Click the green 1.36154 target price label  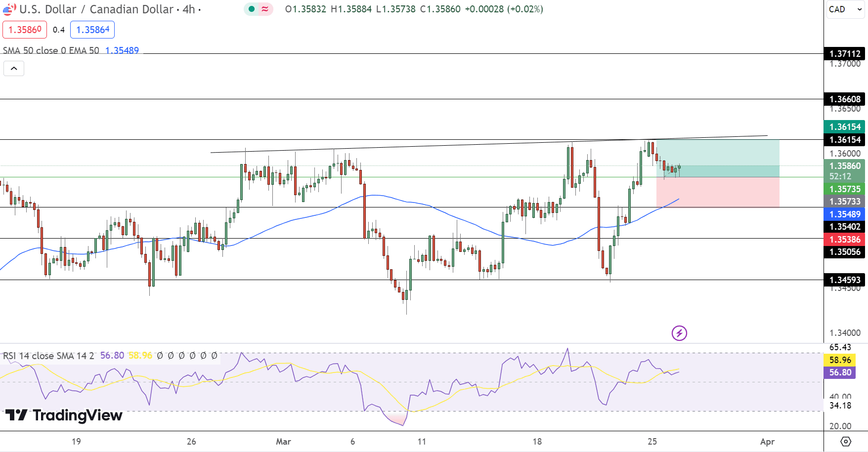pos(844,127)
